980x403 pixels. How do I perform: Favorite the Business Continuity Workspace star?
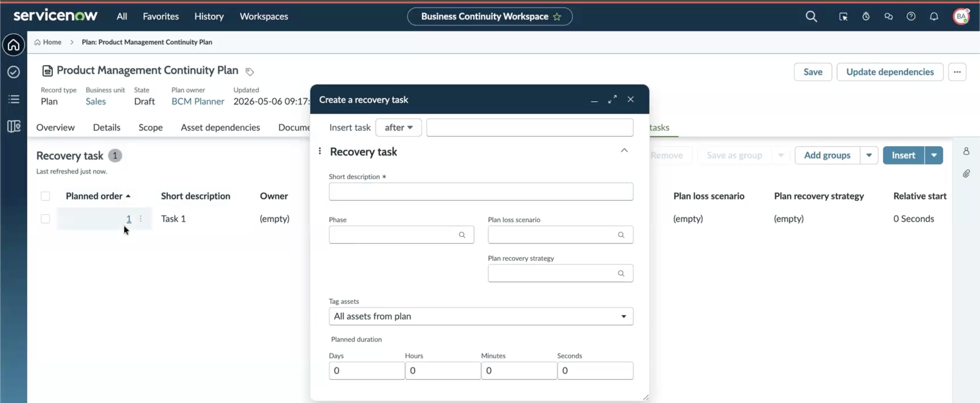point(557,17)
